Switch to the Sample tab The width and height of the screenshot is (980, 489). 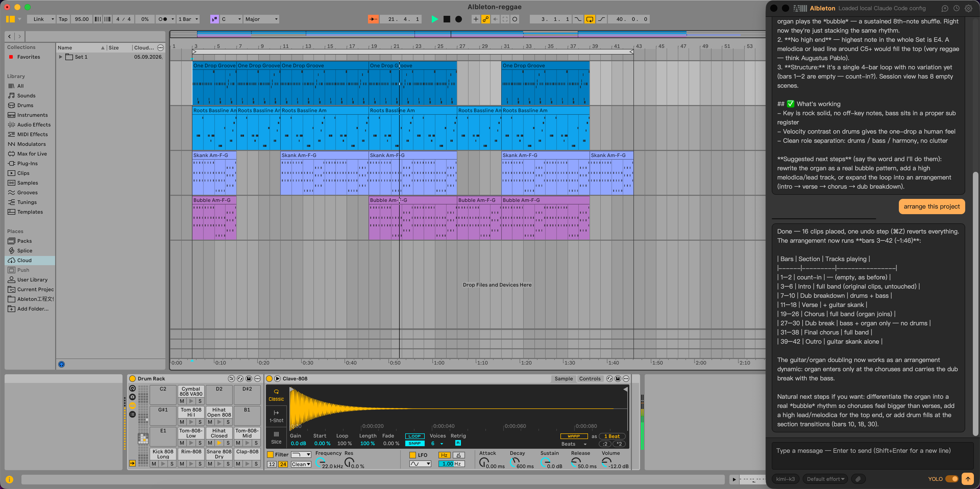[563, 378]
